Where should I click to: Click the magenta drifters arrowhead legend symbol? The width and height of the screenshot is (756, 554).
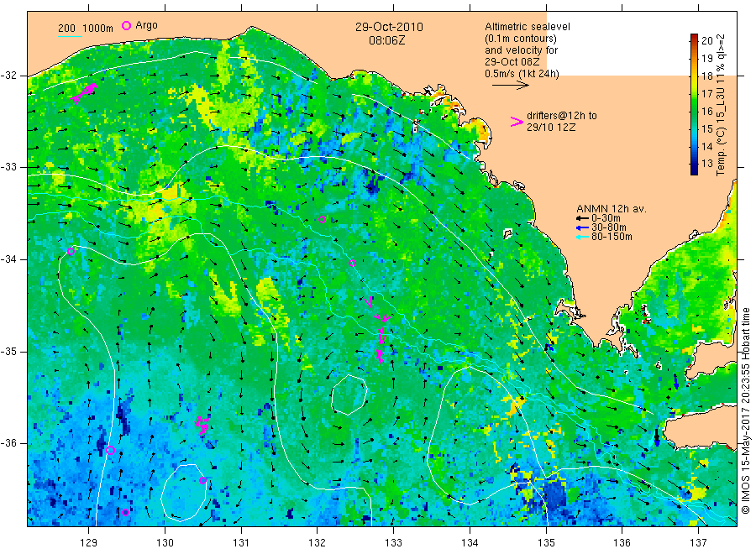(517, 122)
